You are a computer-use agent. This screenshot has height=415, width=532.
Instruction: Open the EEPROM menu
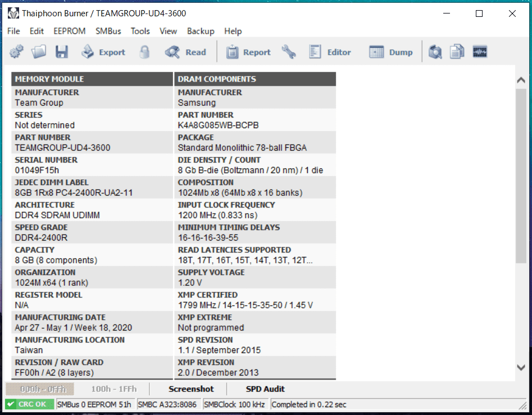(x=70, y=31)
